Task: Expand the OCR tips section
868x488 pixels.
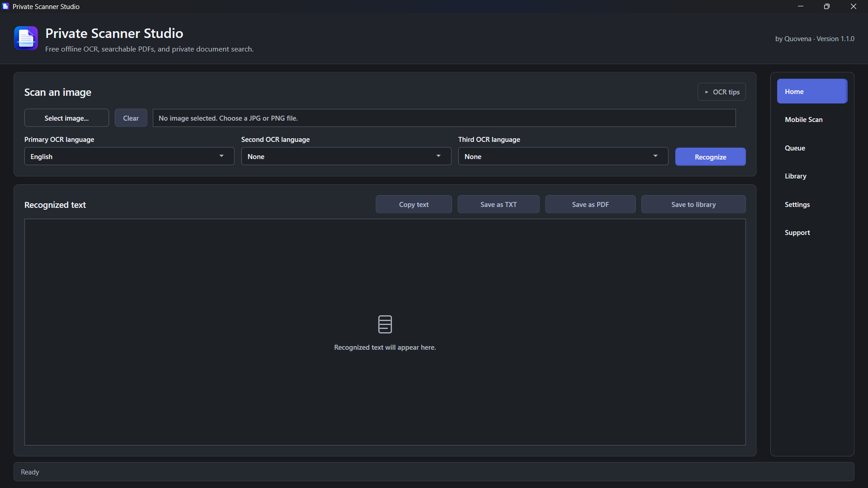Action: click(x=722, y=92)
